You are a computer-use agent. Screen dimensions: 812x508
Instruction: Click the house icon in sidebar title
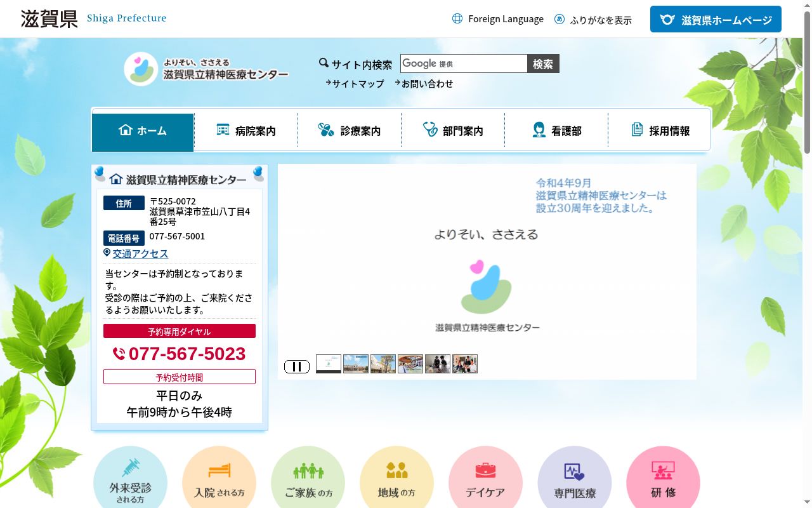(116, 179)
